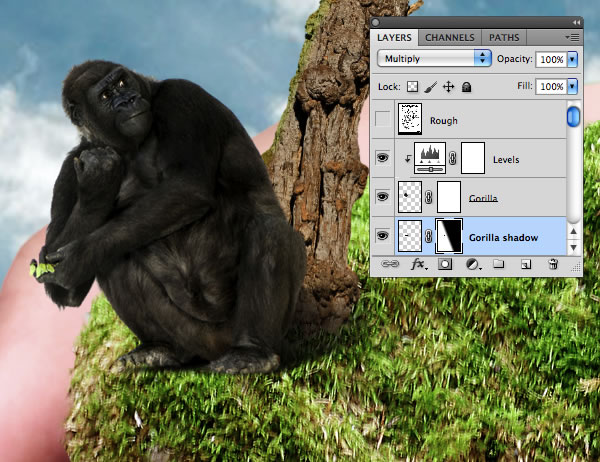Screen dimensions: 600x462
Task: Delete layer with trash icon
Action: (553, 264)
